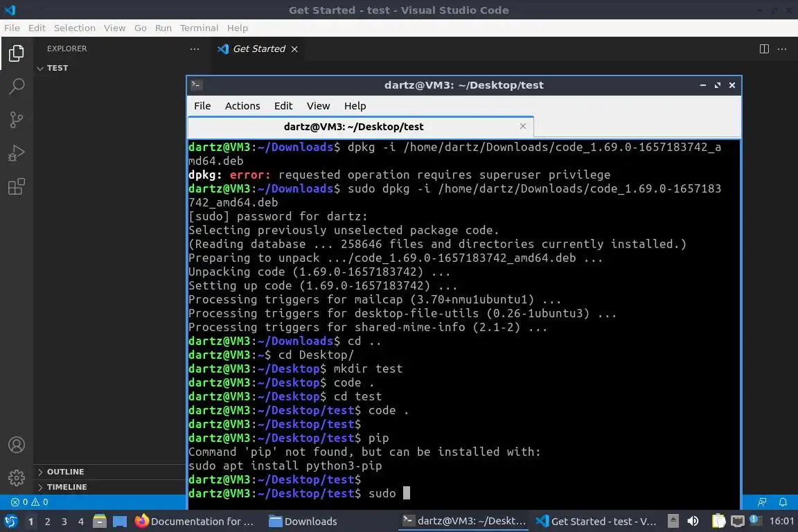Open terminal window File menu
798x532 pixels.
point(202,106)
